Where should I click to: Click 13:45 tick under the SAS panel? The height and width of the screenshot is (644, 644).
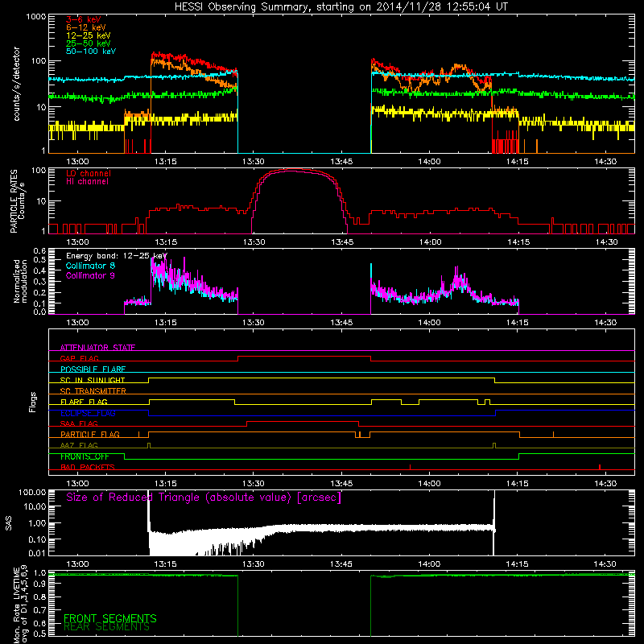(x=341, y=564)
